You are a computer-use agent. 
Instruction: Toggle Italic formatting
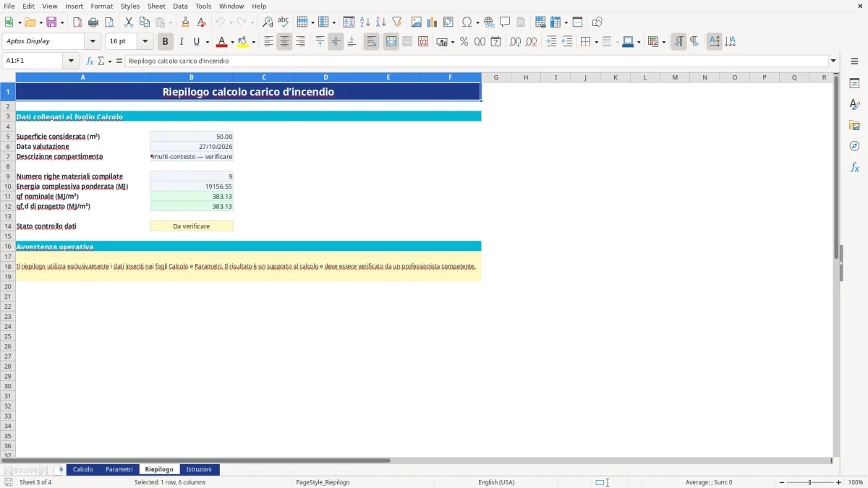[x=182, y=42]
